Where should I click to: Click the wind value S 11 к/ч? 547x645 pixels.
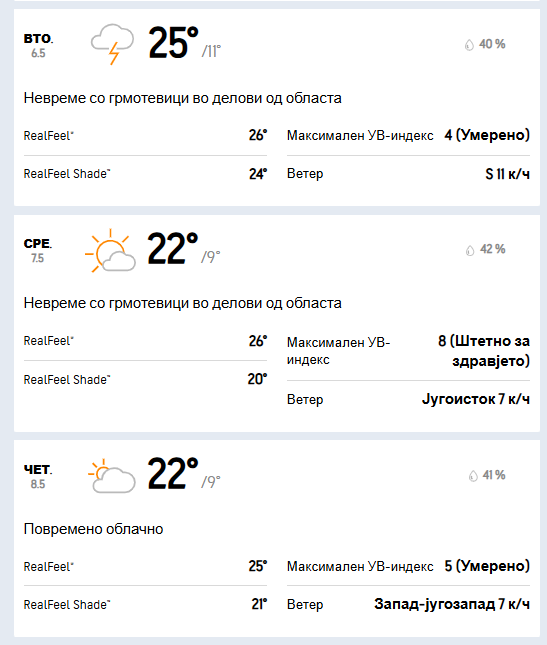tap(508, 174)
